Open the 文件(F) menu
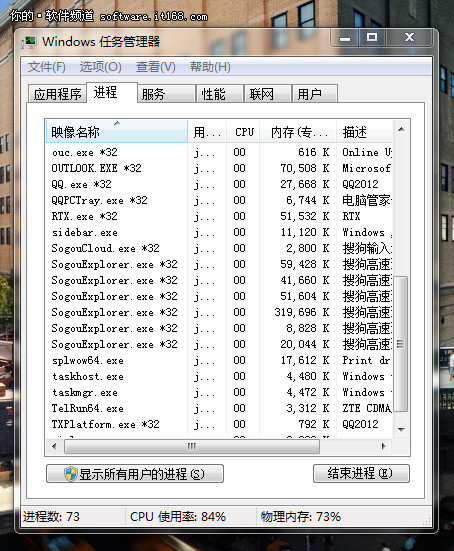Image resolution: width=454 pixels, height=551 pixels. (x=47, y=67)
